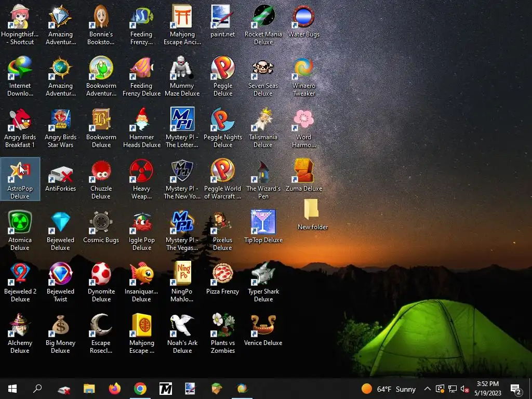Click the muted speaker tray icon
Image resolution: width=532 pixels, height=399 pixels.
click(x=465, y=389)
